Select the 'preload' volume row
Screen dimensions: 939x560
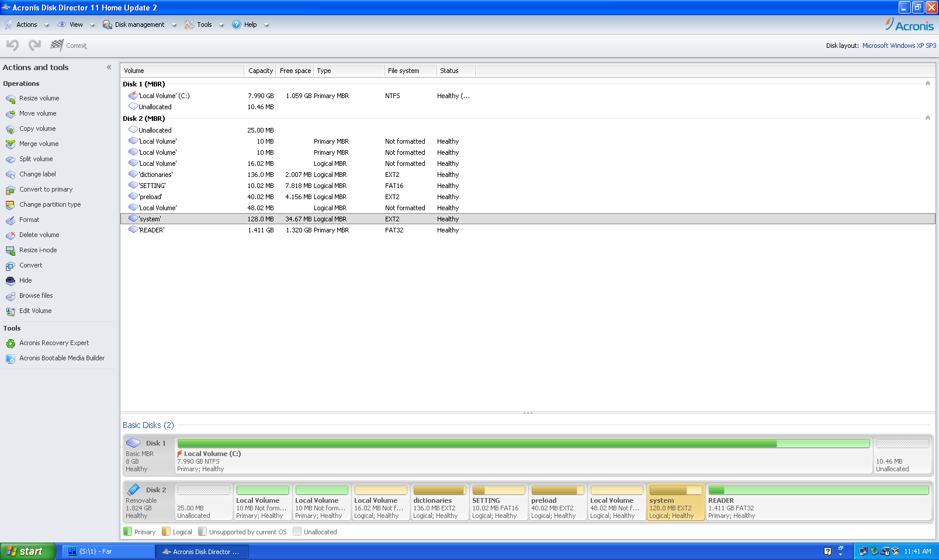coord(528,197)
